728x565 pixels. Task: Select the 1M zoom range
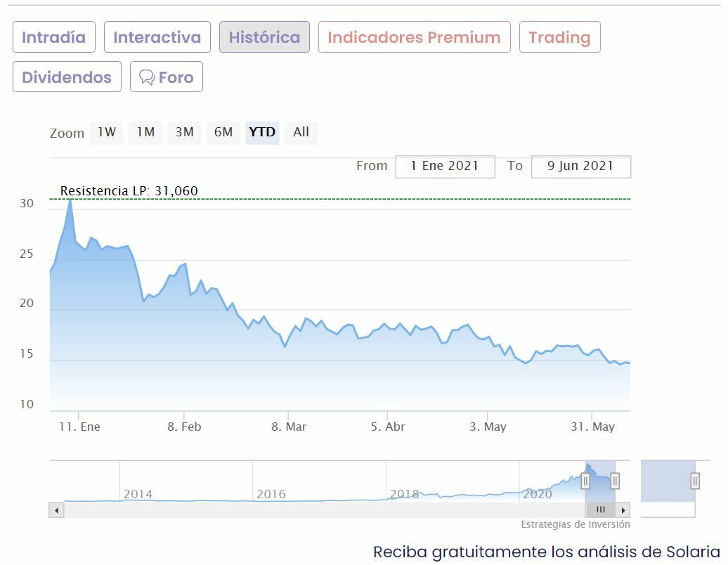[x=145, y=132]
